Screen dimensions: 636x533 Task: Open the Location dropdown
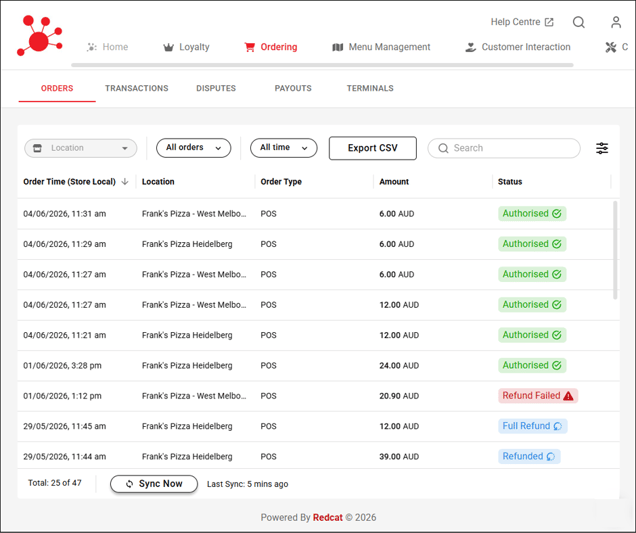coord(81,148)
